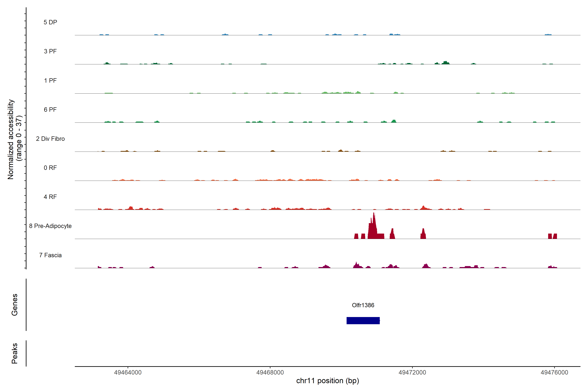Image resolution: width=588 pixels, height=392 pixels.
Task: Click the 8 Pre-Adipocyte track label
Action: [50, 226]
